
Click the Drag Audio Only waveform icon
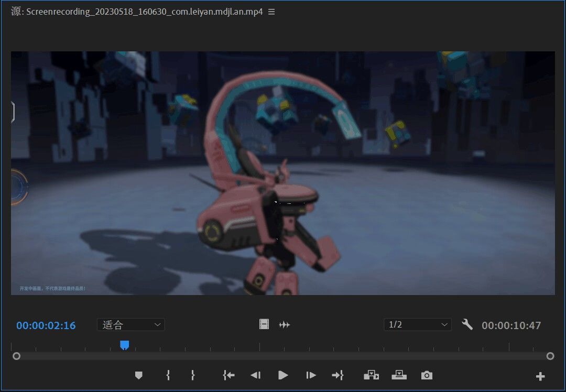pos(285,325)
